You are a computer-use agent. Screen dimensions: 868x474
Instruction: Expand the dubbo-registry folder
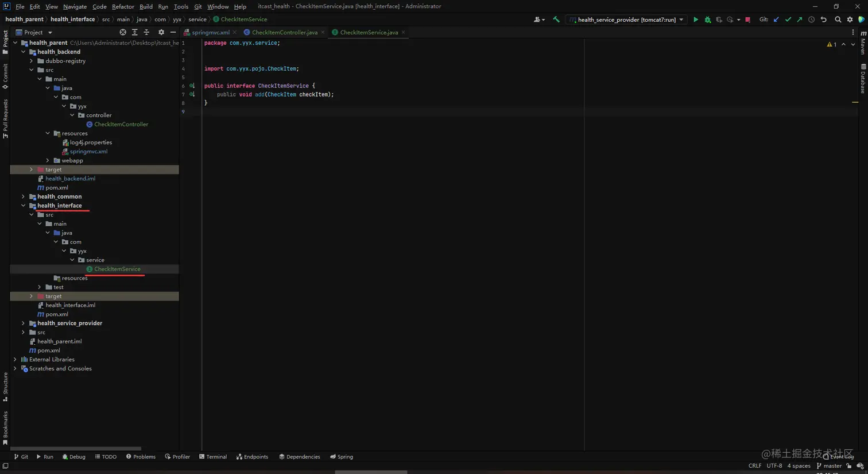point(32,61)
